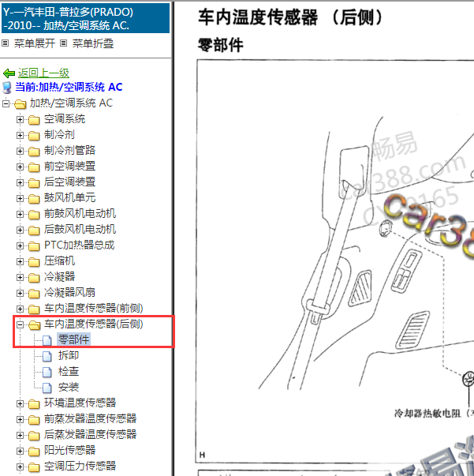Viewport: 474px width, 476px height.
Task: Go back via 返回上一级 link
Action: [x=43, y=73]
